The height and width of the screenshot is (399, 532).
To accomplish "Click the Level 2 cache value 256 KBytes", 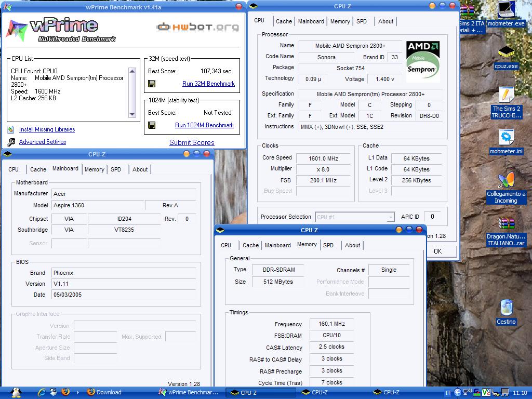I will pyautogui.click(x=416, y=180).
